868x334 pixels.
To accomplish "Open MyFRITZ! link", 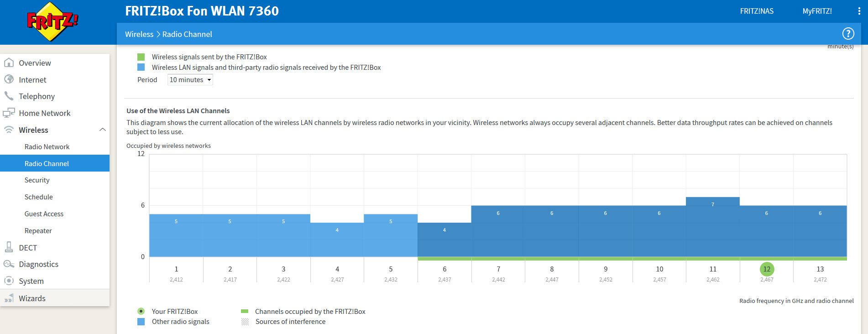I will pyautogui.click(x=817, y=11).
